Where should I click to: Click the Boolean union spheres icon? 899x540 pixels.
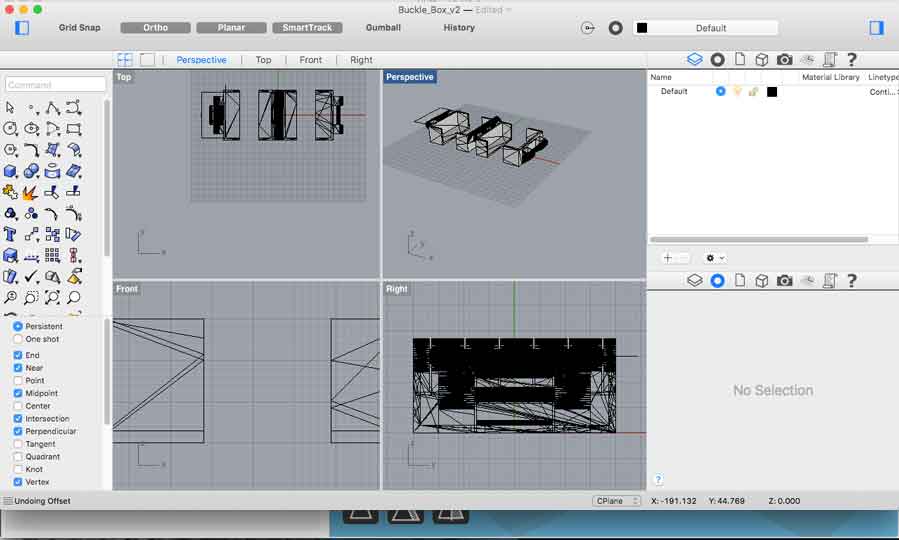pos(32,171)
